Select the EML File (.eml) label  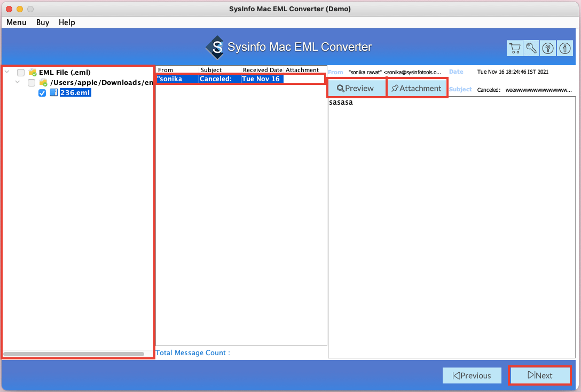65,72
